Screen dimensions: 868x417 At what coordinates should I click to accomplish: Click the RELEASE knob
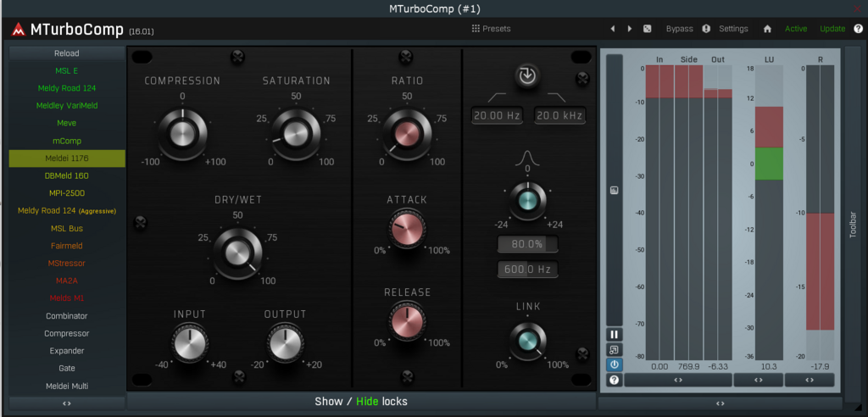tap(408, 321)
